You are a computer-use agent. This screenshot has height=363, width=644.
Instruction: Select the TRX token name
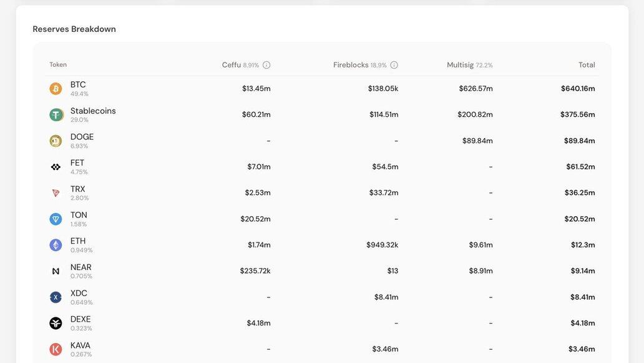point(77,189)
